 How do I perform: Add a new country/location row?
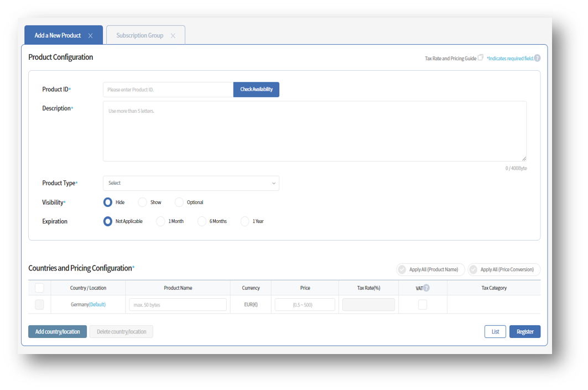tap(57, 331)
